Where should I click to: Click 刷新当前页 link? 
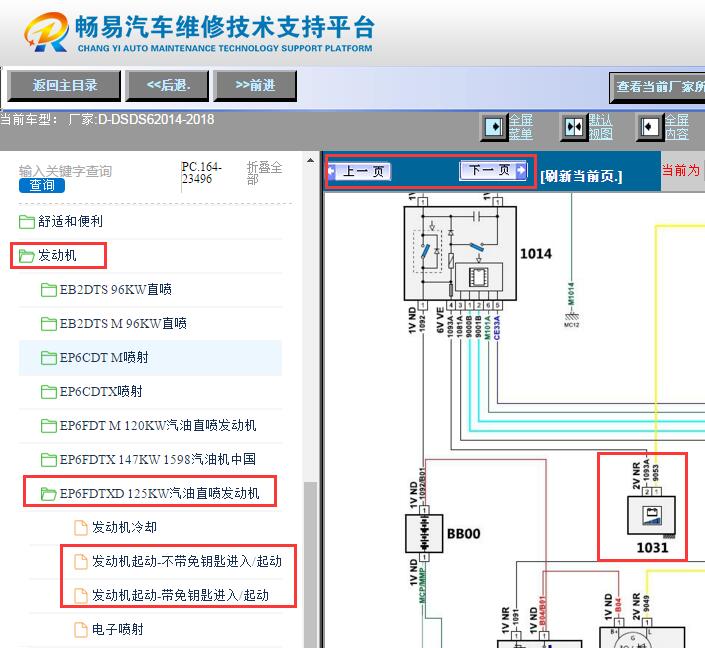[x=581, y=176]
